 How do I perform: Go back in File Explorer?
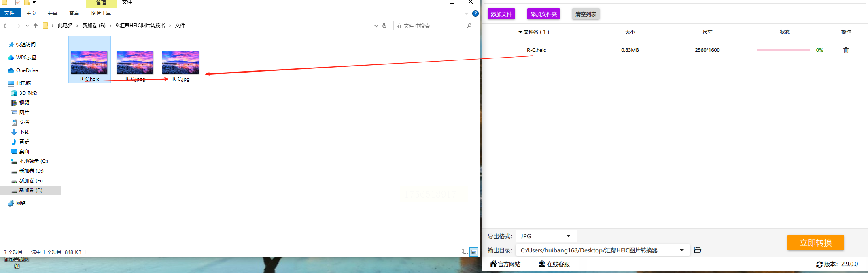click(6, 26)
